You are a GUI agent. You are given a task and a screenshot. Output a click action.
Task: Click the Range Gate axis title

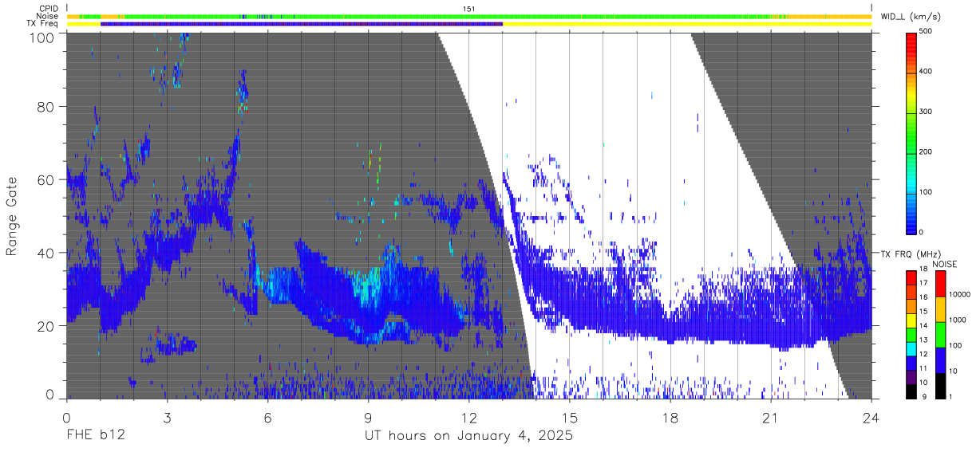pos(12,215)
